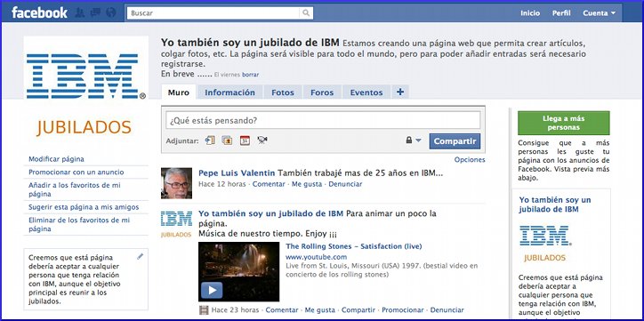Open the Foros tab

[x=322, y=92]
